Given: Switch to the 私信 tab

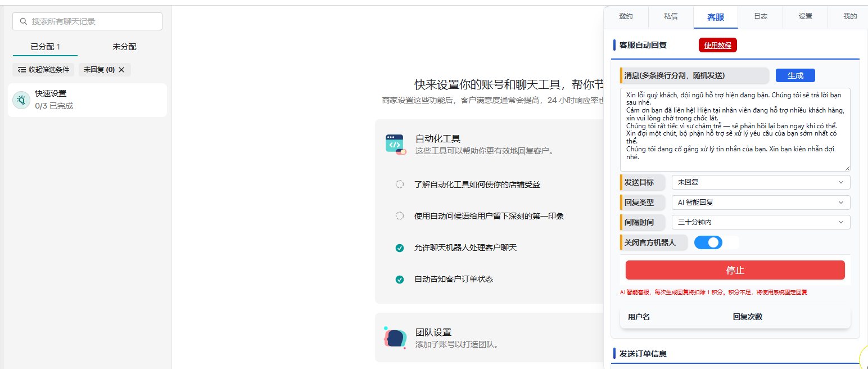Looking at the screenshot, I should click(x=671, y=17).
